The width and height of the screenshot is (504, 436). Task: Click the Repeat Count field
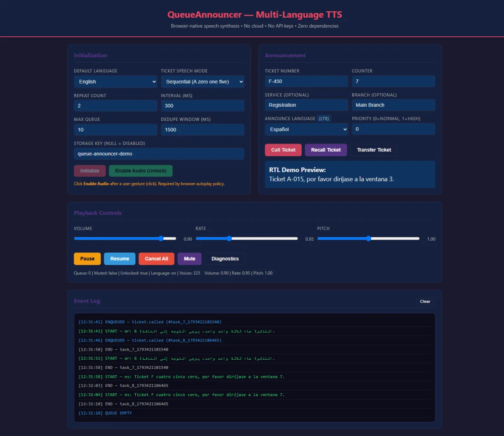[x=115, y=106]
